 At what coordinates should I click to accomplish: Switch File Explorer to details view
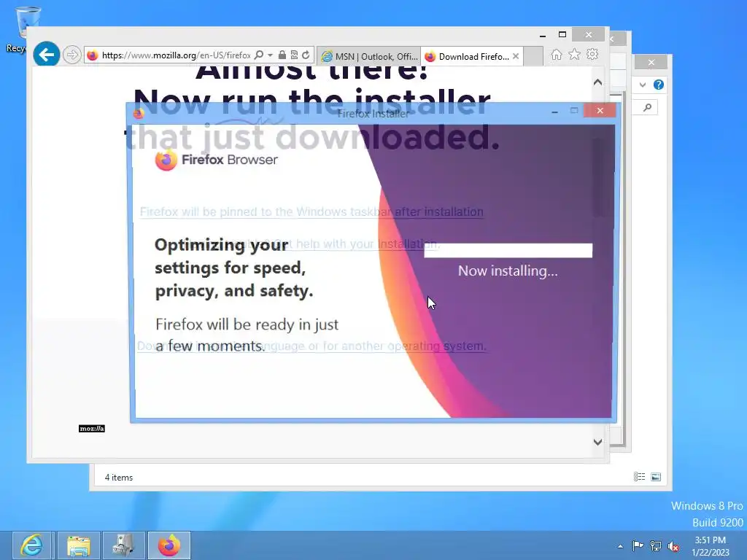[x=639, y=477]
